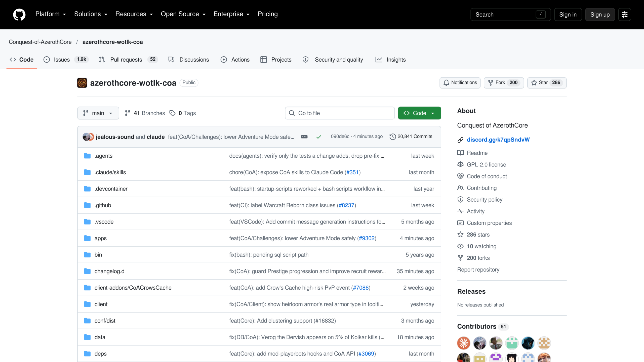644x362 pixels.
Task: Click the eye icon beside 10 watching
Action: [460, 246]
